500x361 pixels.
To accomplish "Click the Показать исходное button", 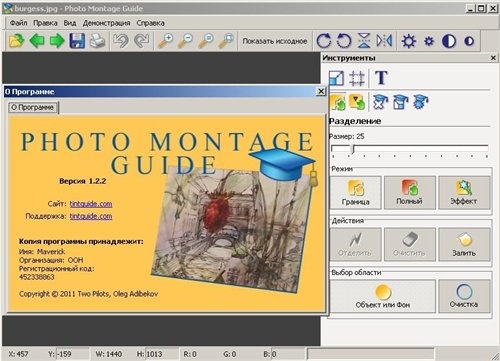I will tap(275, 41).
